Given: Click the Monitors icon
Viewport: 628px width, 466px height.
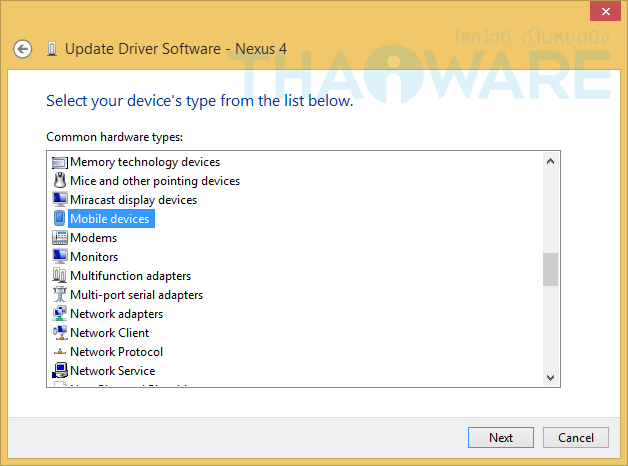Looking at the screenshot, I should click(x=59, y=257).
